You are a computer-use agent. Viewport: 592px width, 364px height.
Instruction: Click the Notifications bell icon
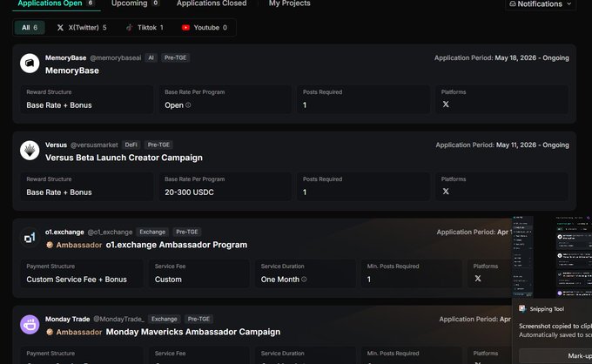pyautogui.click(x=513, y=3)
